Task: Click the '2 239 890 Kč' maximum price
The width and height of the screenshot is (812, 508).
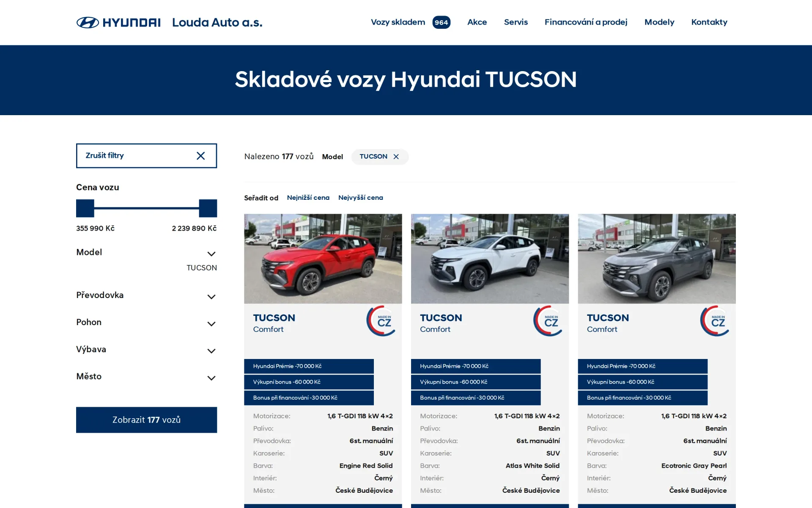Action: point(194,229)
